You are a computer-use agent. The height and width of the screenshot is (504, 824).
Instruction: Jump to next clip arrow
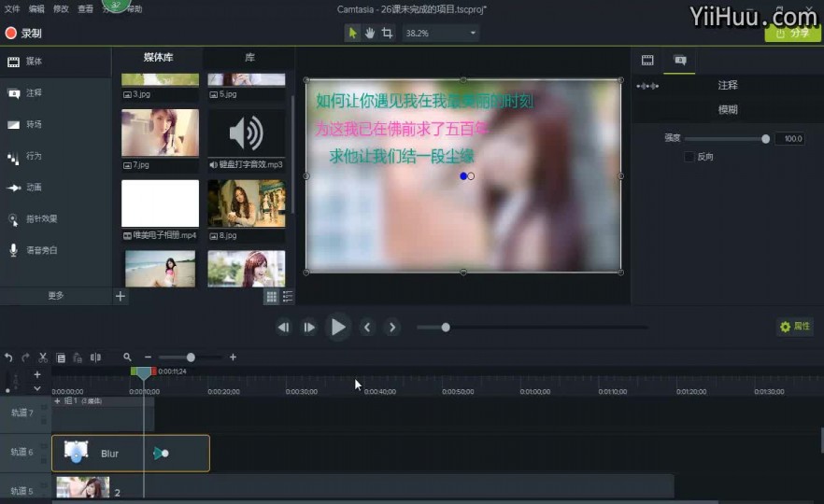392,328
